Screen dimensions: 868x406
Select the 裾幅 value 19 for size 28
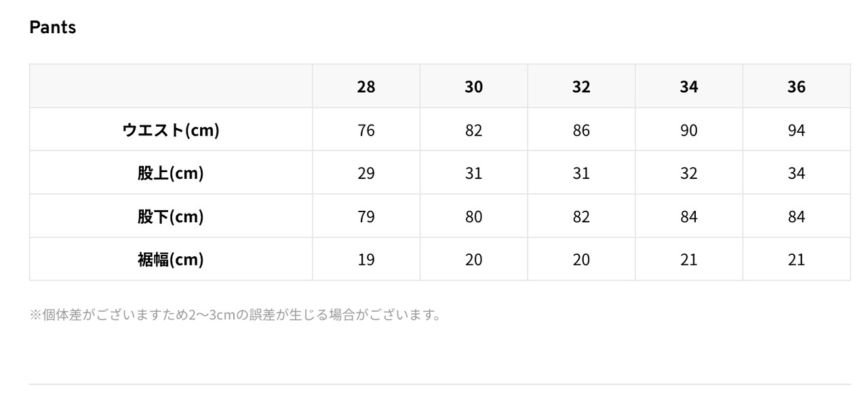(366, 260)
